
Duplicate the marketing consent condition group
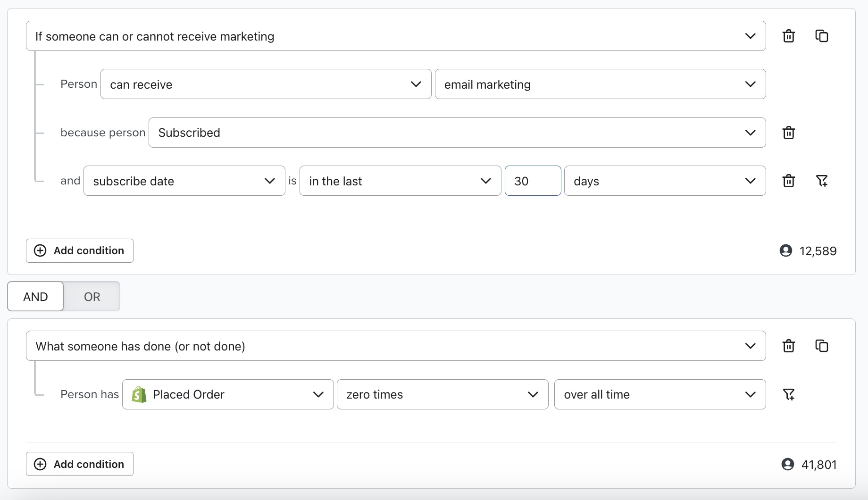821,36
